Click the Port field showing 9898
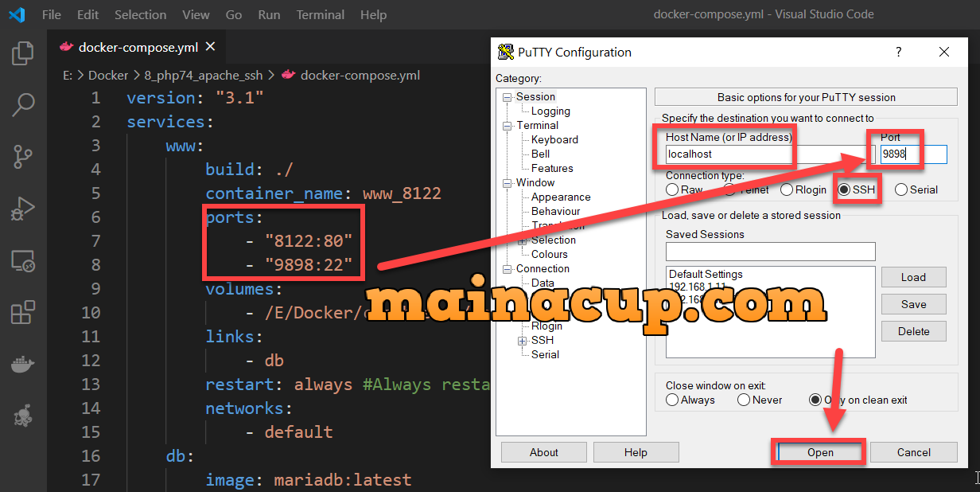The width and height of the screenshot is (980, 492). [x=913, y=154]
